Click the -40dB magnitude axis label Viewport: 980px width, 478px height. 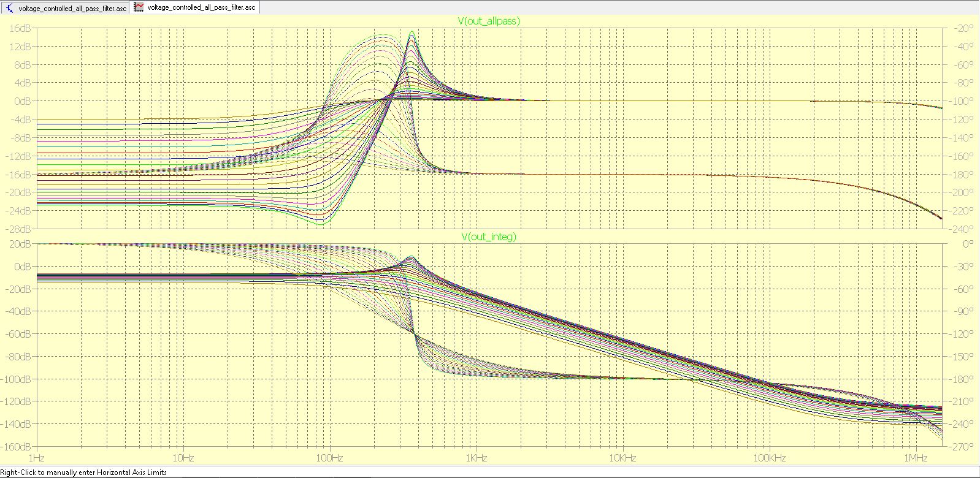(18, 311)
